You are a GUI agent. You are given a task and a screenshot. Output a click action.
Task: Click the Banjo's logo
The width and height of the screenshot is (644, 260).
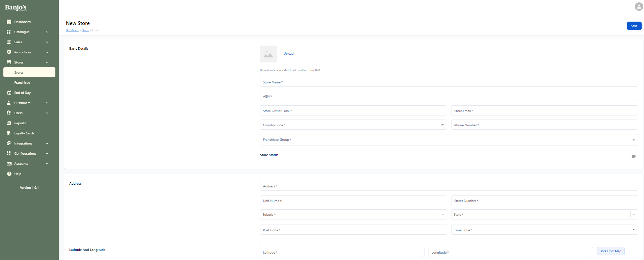click(16, 7)
